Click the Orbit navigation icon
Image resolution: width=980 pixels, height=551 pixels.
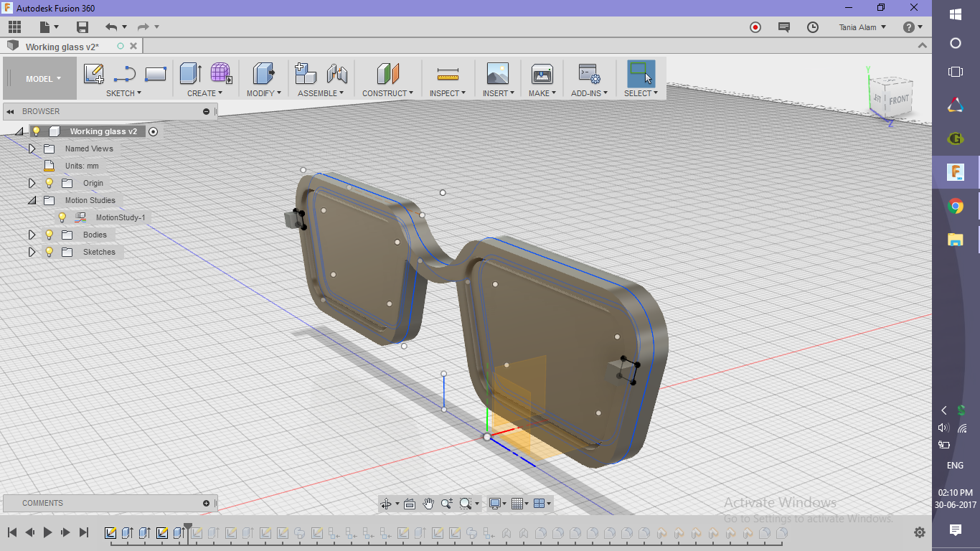(387, 504)
